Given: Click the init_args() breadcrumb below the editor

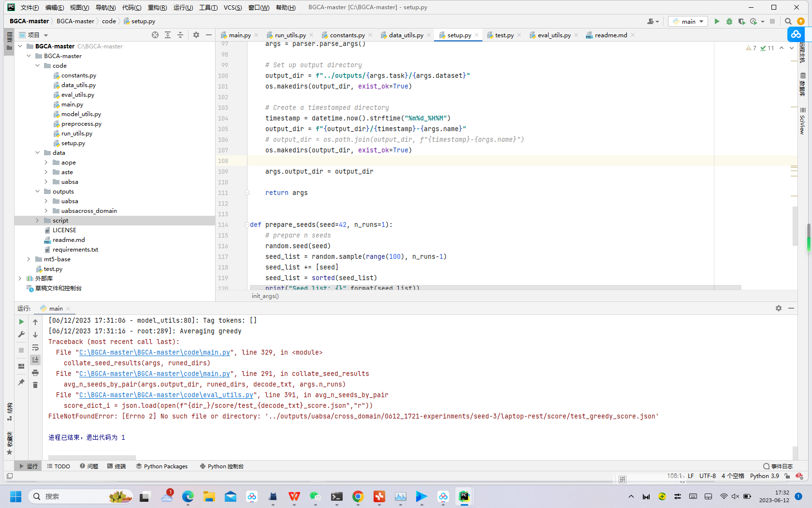Looking at the screenshot, I should pos(264,296).
